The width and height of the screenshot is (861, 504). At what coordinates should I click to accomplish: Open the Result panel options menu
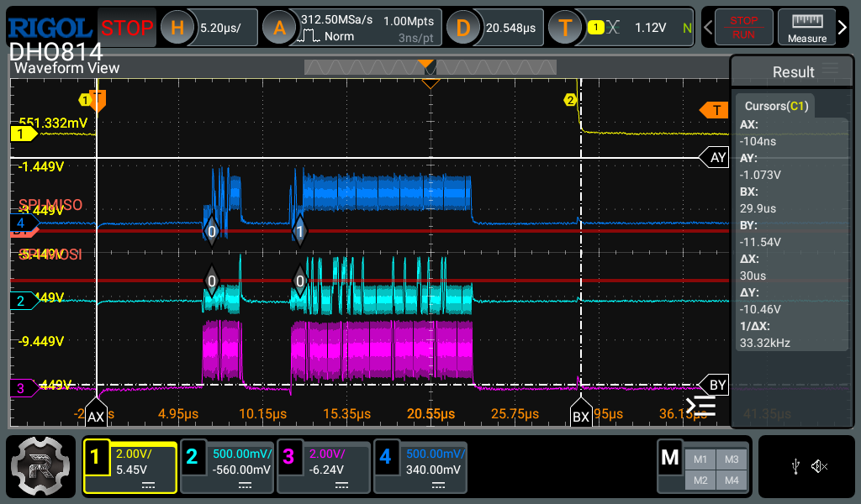click(830, 69)
